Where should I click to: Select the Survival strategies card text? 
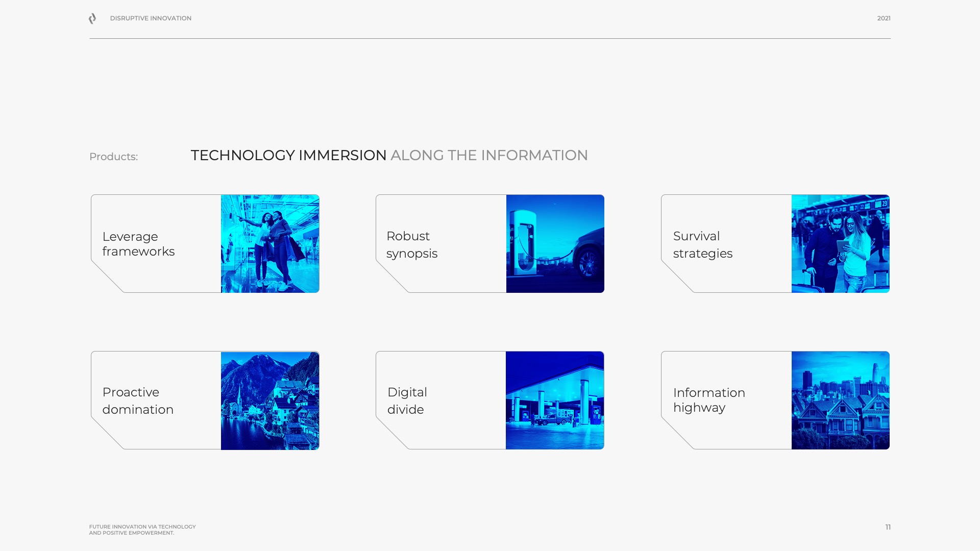(702, 245)
